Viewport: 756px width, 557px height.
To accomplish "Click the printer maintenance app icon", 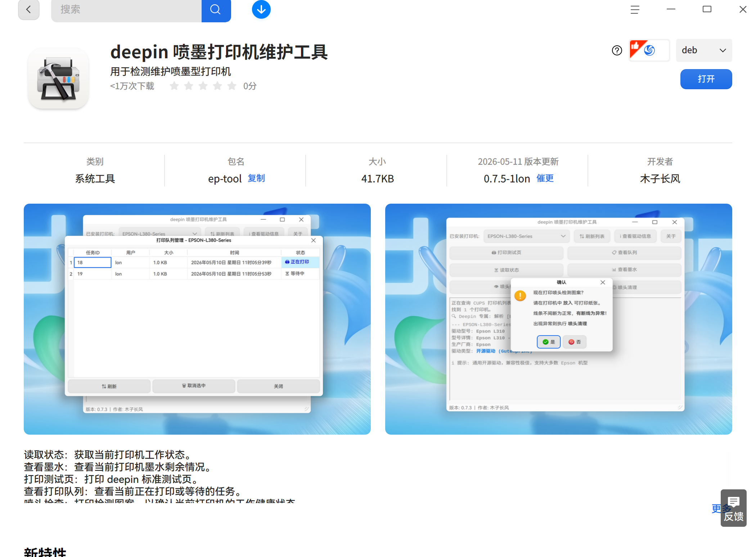I will pyautogui.click(x=58, y=79).
